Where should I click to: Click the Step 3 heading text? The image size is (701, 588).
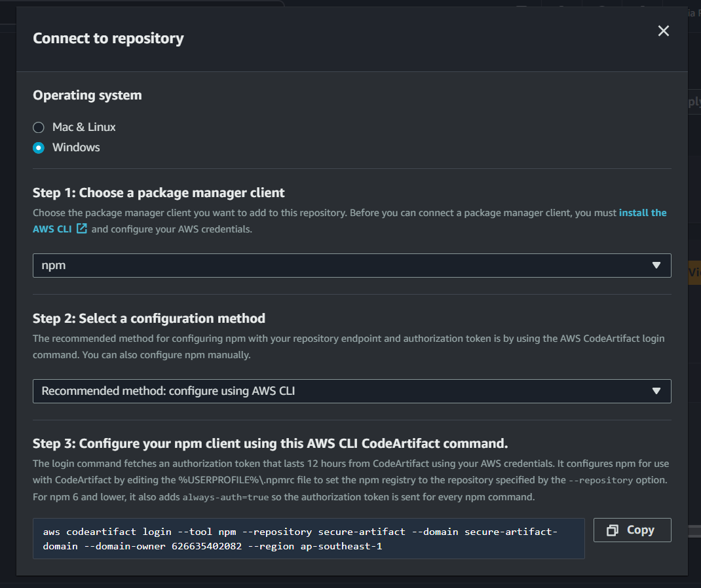(x=271, y=443)
